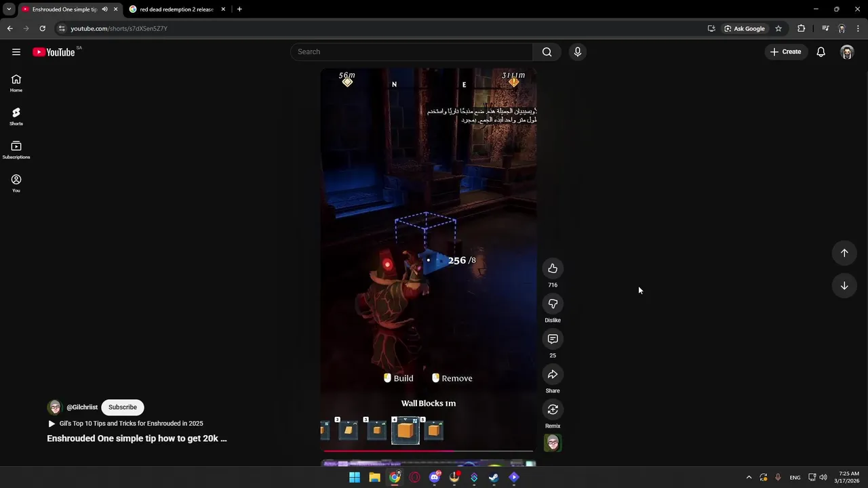Open Shorts in the sidebar
Screen dimensions: 868x488
click(16, 117)
